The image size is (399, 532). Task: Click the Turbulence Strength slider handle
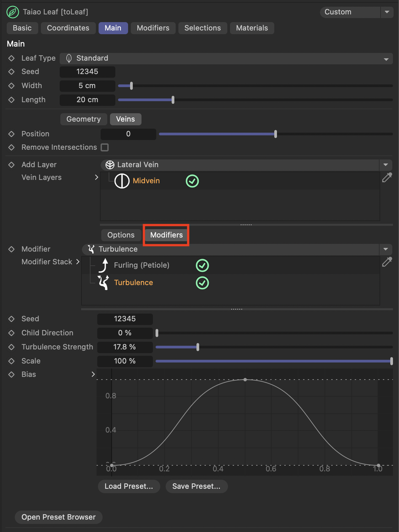click(x=198, y=347)
